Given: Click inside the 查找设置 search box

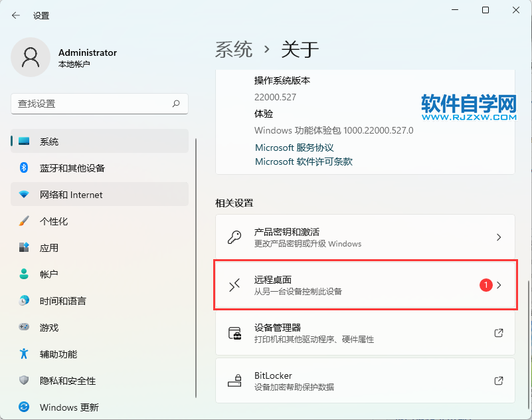Looking at the screenshot, I should 100,104.
